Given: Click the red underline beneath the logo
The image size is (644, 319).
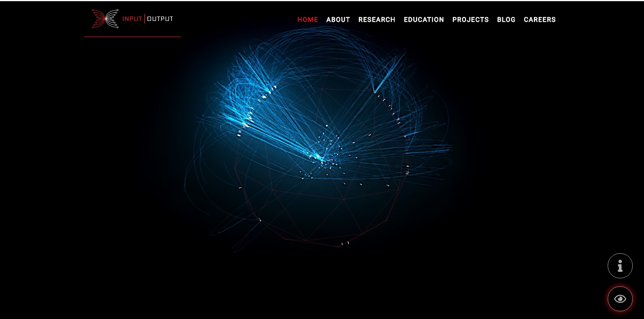Looking at the screenshot, I should point(132,37).
